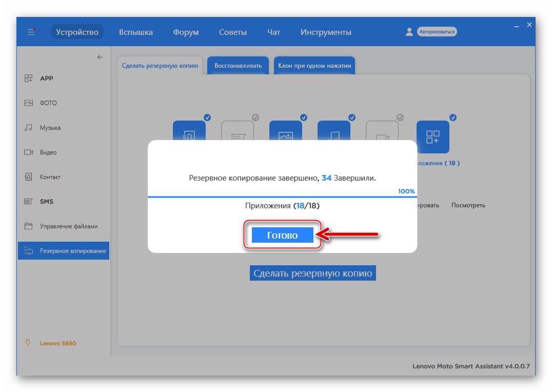Click the user account avatar icon
Image resolution: width=552 pixels, height=392 pixels.
pos(409,32)
